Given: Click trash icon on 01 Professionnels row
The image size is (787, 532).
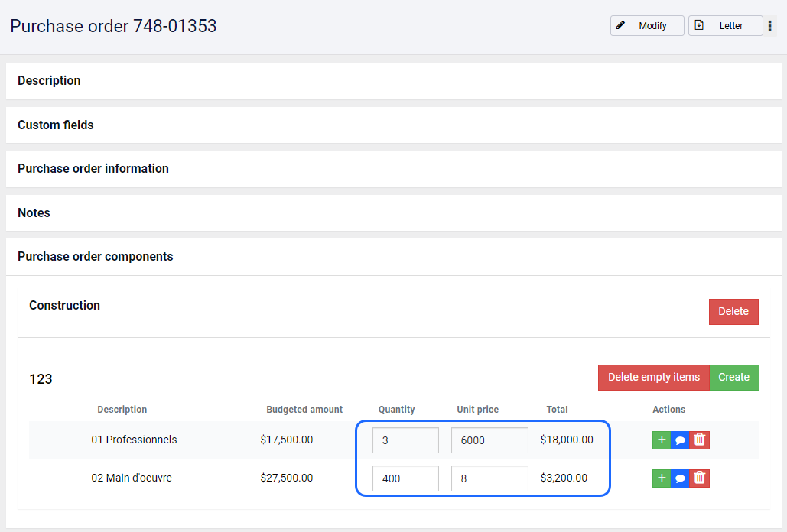Looking at the screenshot, I should coord(699,440).
